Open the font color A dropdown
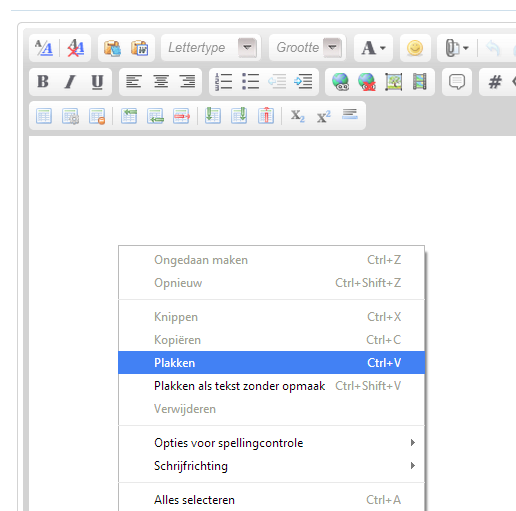516x511 pixels. tap(373, 48)
